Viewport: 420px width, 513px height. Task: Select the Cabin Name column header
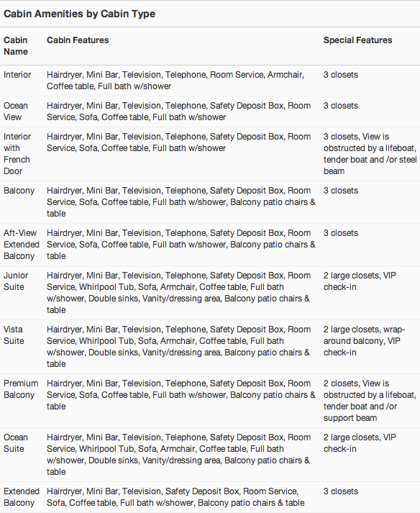(x=16, y=46)
